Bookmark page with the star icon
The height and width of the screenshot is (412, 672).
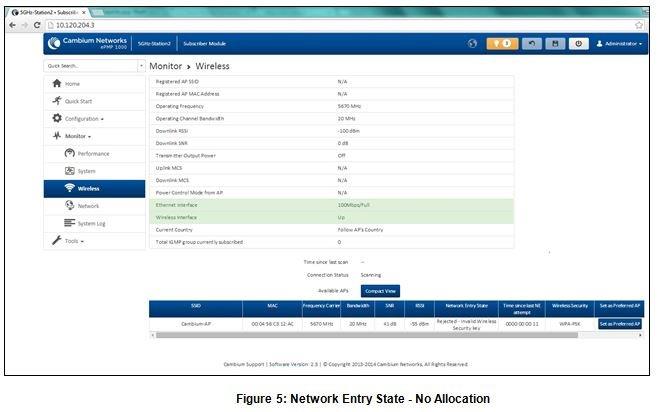[x=639, y=24]
